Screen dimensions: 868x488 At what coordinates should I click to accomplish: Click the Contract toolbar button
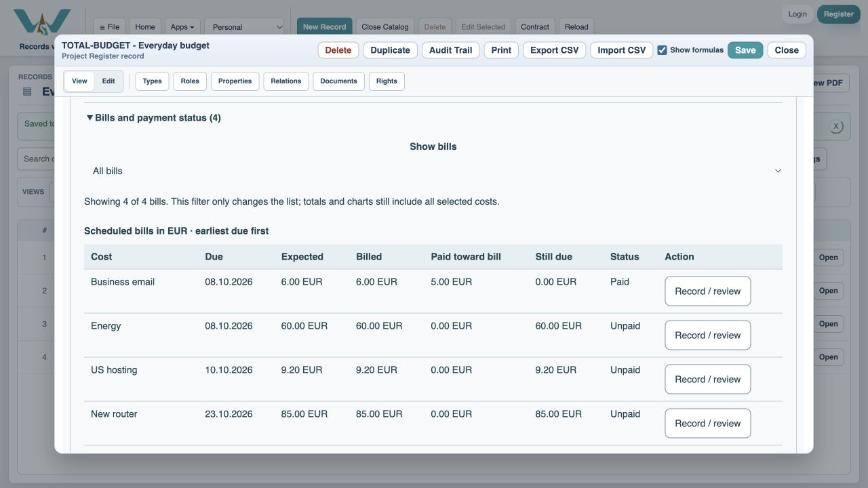(535, 27)
